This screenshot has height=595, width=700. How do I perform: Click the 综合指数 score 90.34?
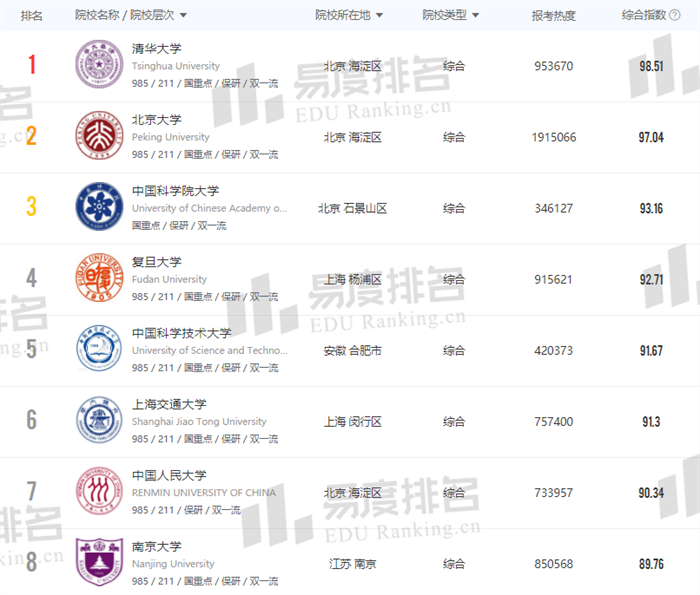point(651,493)
